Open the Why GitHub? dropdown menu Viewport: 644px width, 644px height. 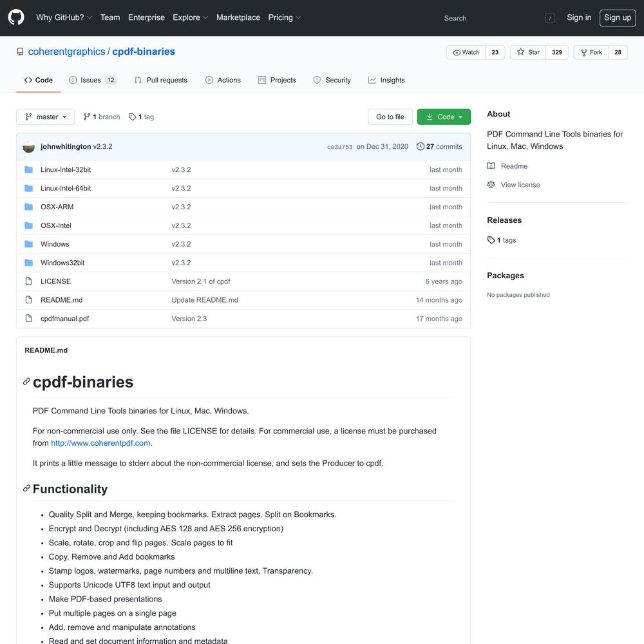click(x=64, y=17)
